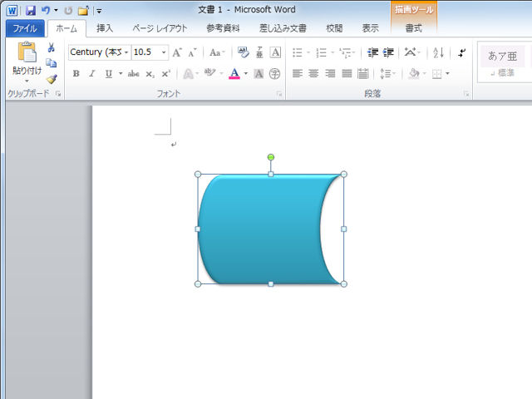This screenshot has width=532, height=399.
Task: Click the Grow Font icon
Action: click(177, 52)
